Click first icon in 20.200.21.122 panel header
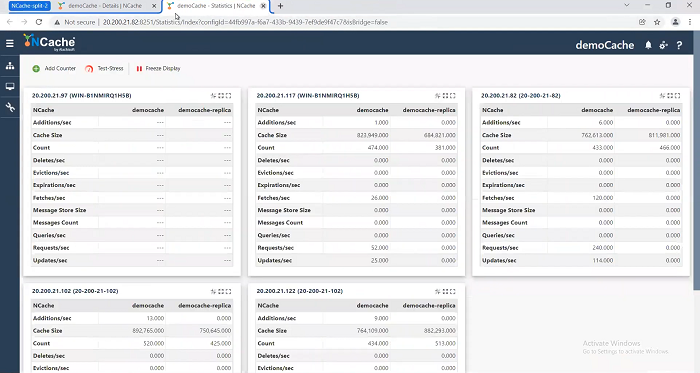 pos(438,291)
